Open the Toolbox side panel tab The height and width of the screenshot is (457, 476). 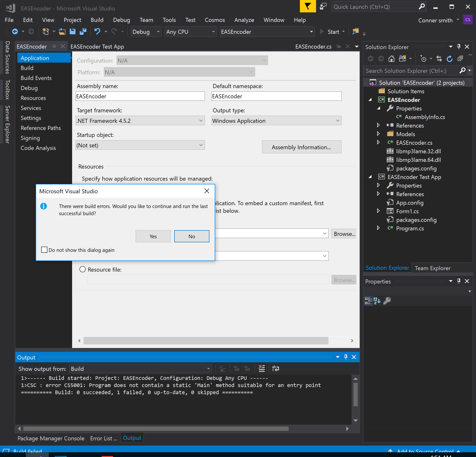pos(7,89)
